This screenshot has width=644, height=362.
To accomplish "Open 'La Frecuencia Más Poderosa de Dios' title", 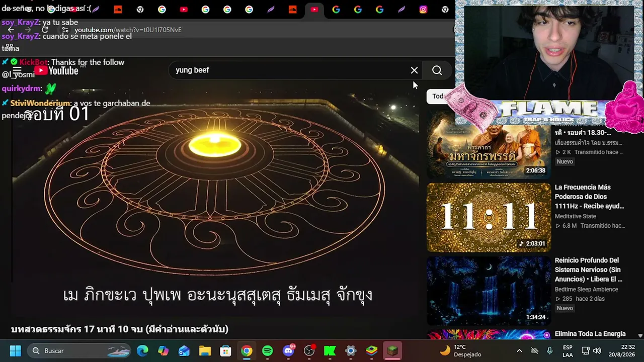I will [589, 197].
